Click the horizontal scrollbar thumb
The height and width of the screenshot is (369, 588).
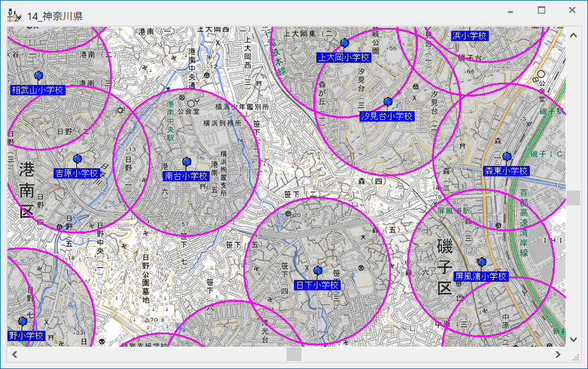point(294,354)
